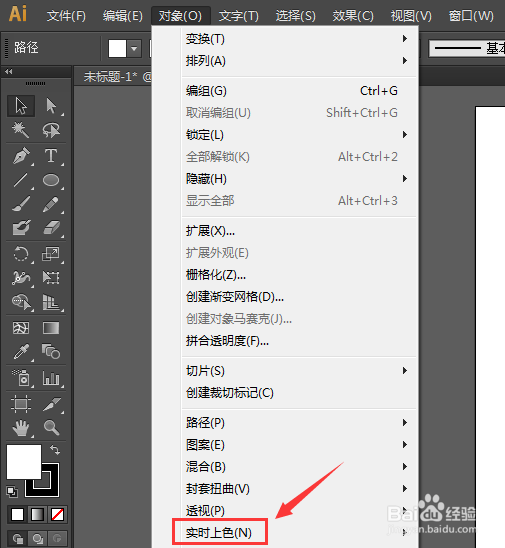Select the Eyedropper tool
505x548 pixels.
pos(21,352)
